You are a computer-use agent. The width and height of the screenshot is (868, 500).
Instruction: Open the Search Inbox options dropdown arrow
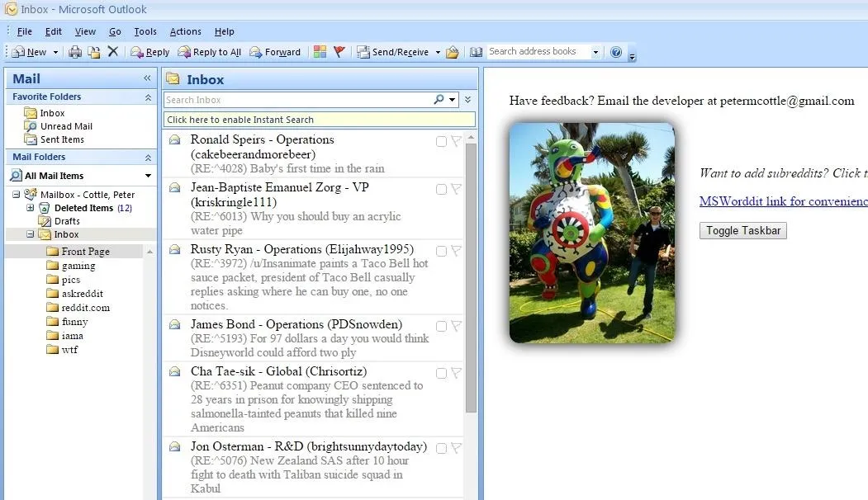[453, 100]
